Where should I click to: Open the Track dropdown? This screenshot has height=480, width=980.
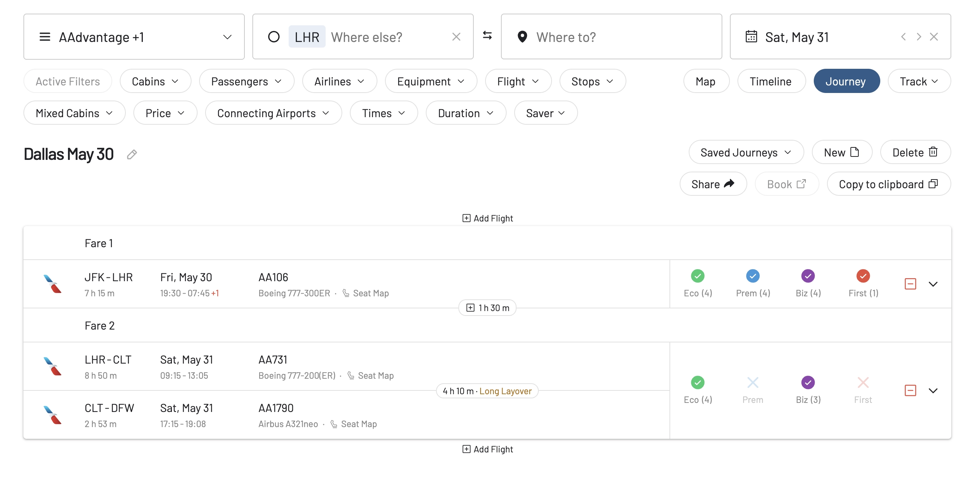click(x=919, y=81)
